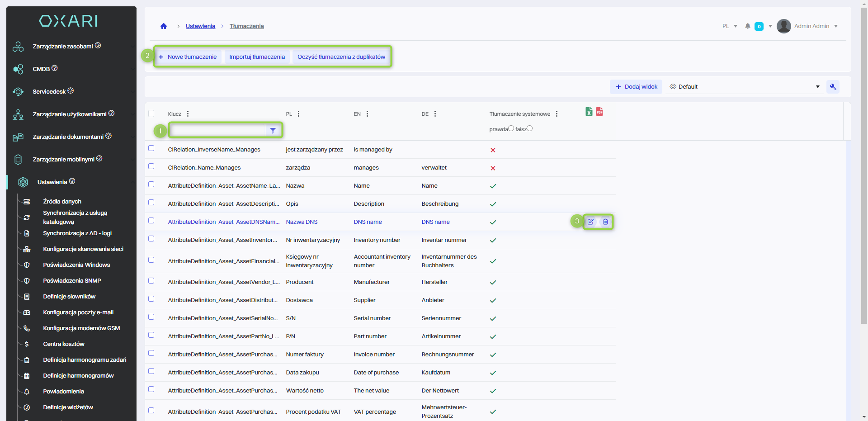The height and width of the screenshot is (421, 868).
Task: Toggle the select-all header checkbox
Action: click(151, 114)
